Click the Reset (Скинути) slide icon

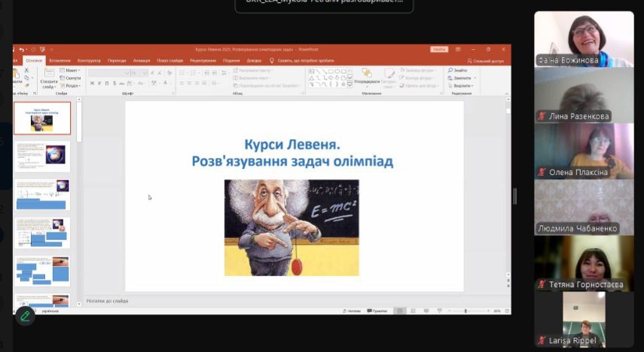pos(70,78)
